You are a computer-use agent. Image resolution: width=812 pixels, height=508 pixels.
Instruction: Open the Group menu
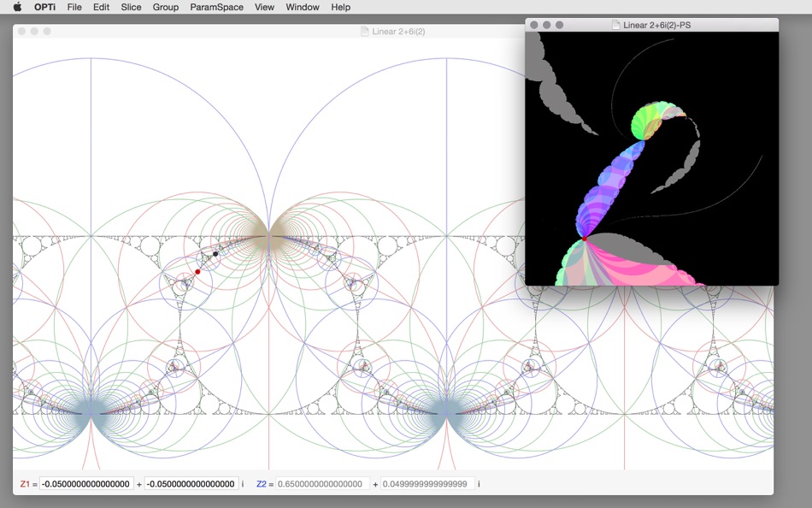pos(165,7)
